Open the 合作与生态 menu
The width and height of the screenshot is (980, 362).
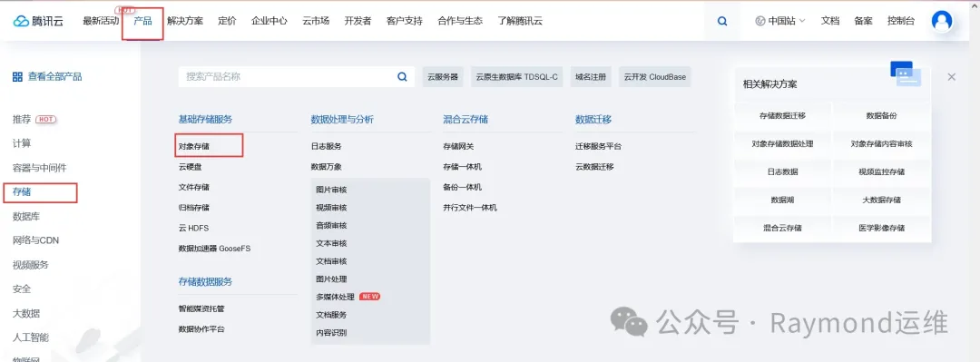pos(460,21)
